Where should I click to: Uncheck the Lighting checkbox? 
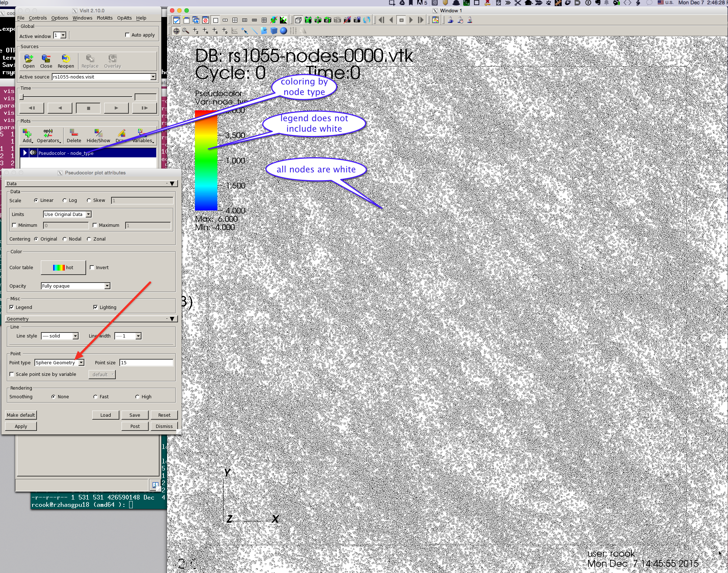click(x=95, y=307)
